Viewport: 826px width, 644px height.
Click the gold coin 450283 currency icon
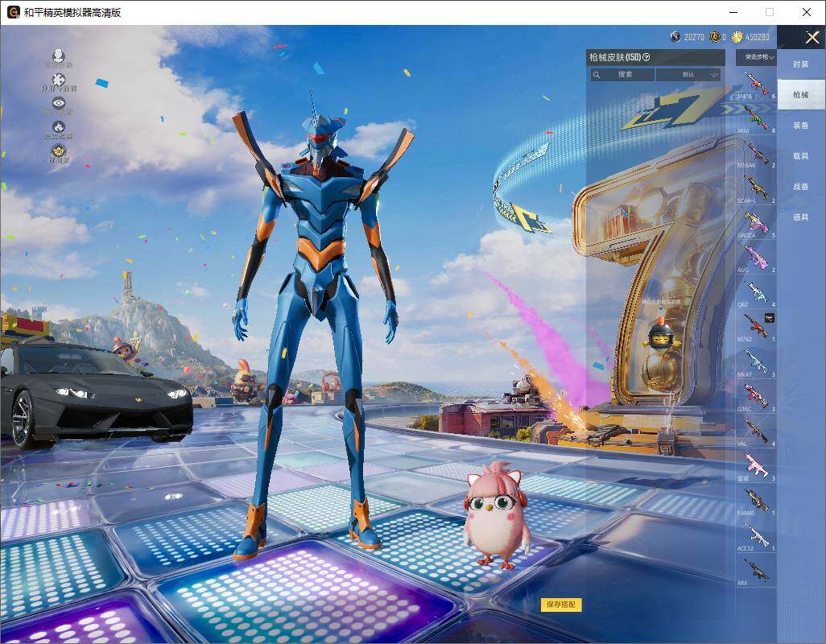click(737, 37)
